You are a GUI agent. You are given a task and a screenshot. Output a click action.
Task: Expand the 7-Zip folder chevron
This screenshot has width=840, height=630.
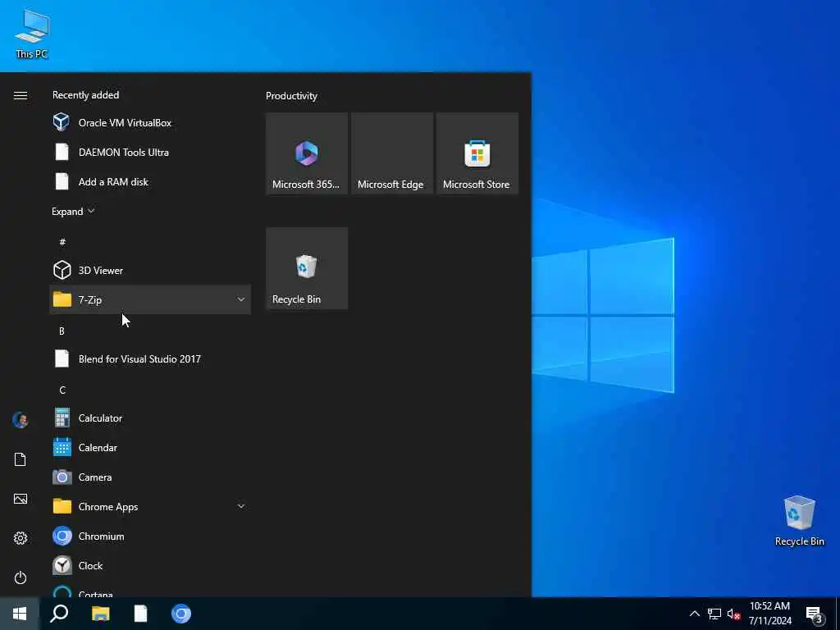(241, 299)
